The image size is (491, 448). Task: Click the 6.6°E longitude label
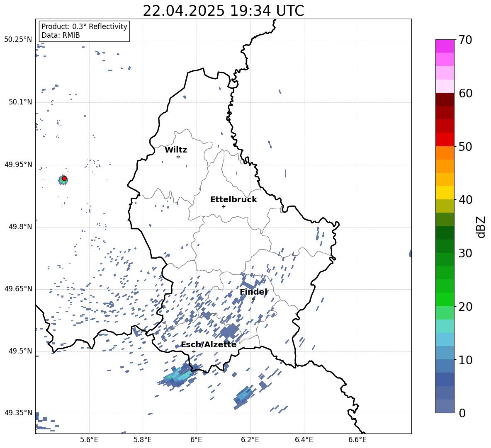(357, 440)
